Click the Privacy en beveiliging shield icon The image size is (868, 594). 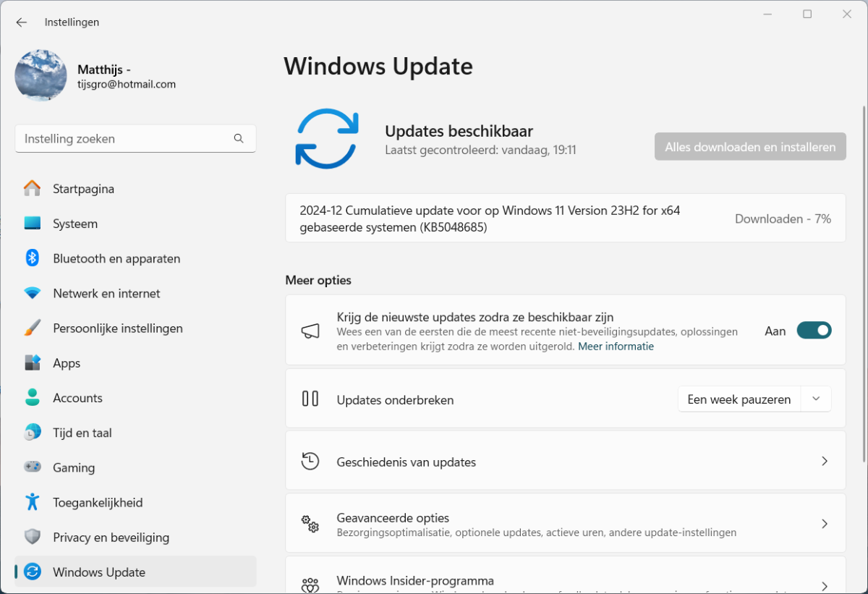tap(32, 537)
